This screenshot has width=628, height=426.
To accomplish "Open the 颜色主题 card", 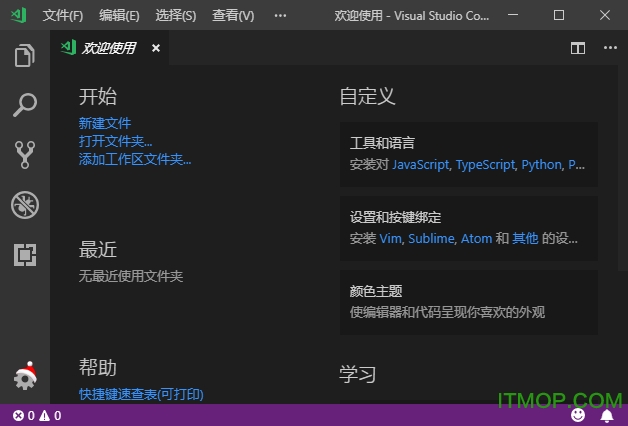I will (x=469, y=302).
